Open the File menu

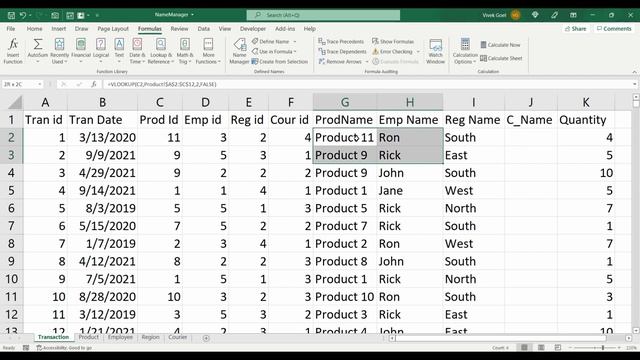pos(11,29)
